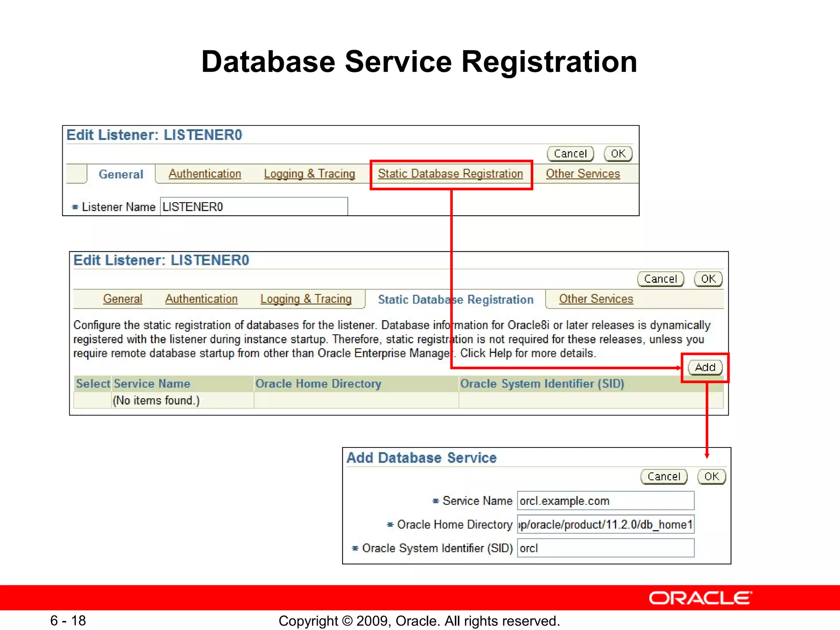Open Other Services tab in the top Edit Listener panel

point(582,174)
